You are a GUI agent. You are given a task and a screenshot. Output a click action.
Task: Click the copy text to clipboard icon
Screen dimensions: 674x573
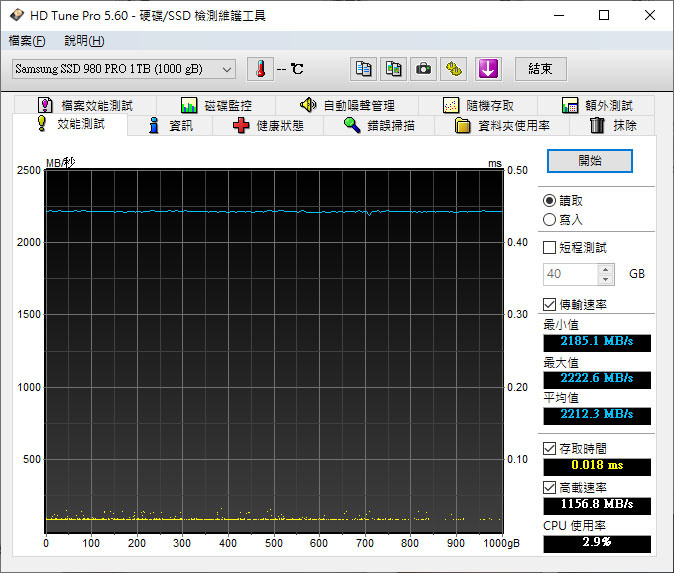click(364, 69)
